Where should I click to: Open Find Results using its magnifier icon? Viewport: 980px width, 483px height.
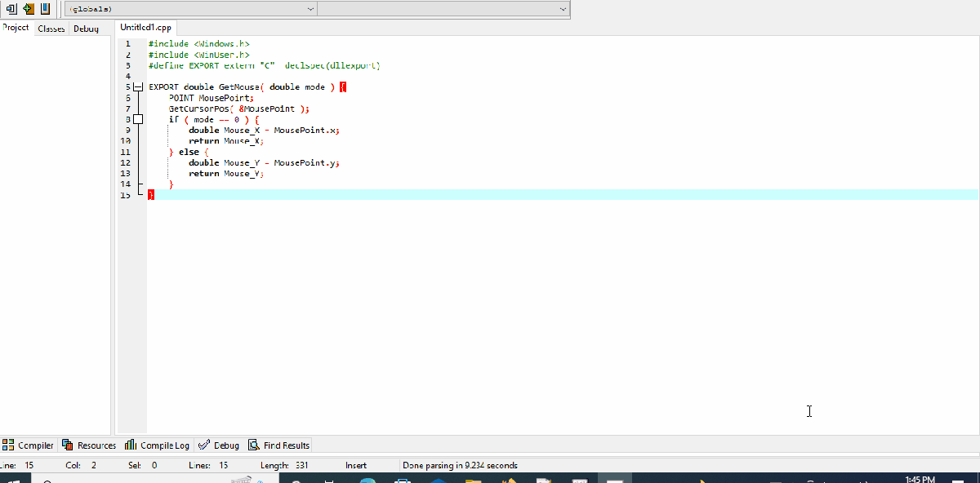(253, 445)
